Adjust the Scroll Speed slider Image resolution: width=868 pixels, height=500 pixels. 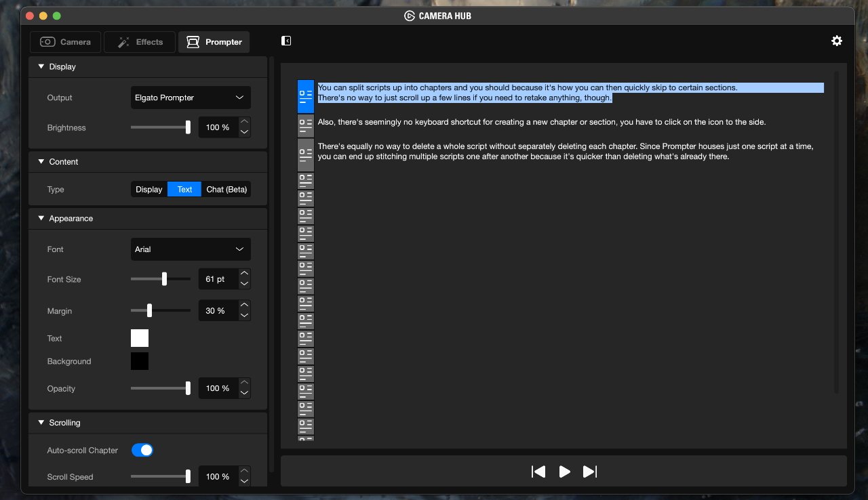[x=161, y=477]
